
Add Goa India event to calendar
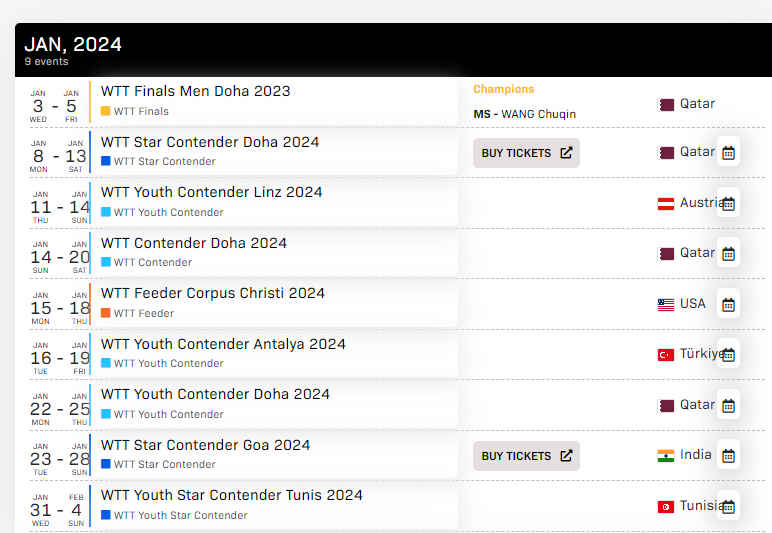[728, 456]
